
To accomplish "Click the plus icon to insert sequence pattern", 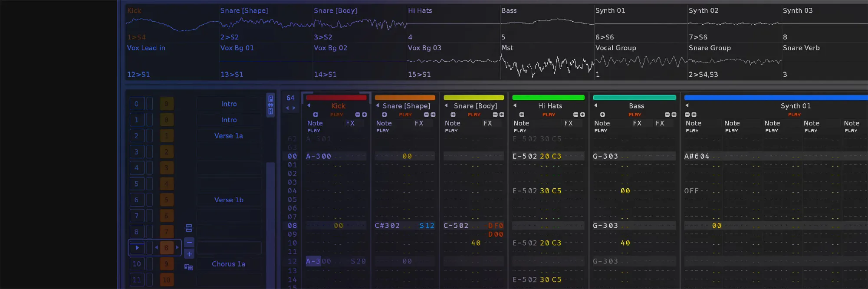I will coord(189,254).
